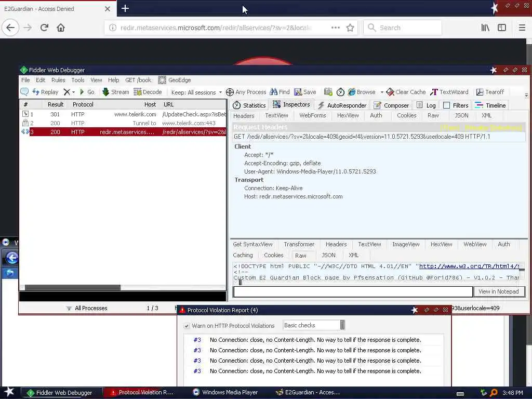
Task: Switch to the AutoResponder tab
Action: click(342, 105)
